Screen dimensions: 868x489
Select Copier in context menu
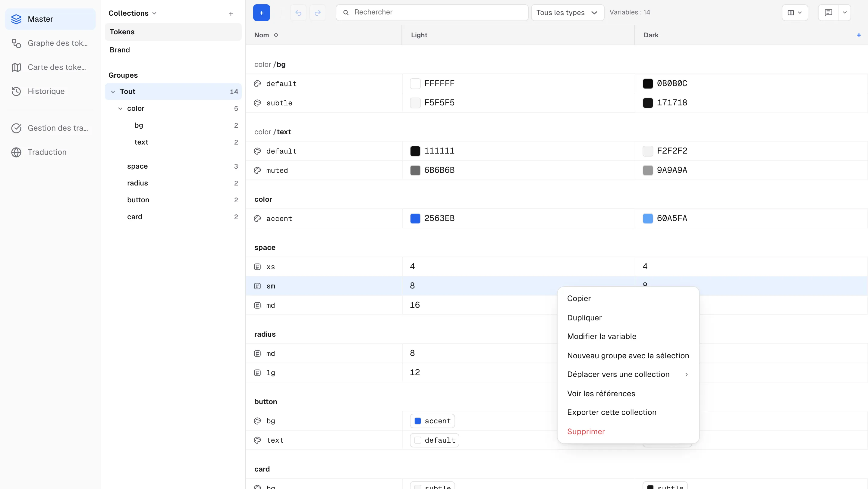[x=628, y=298]
